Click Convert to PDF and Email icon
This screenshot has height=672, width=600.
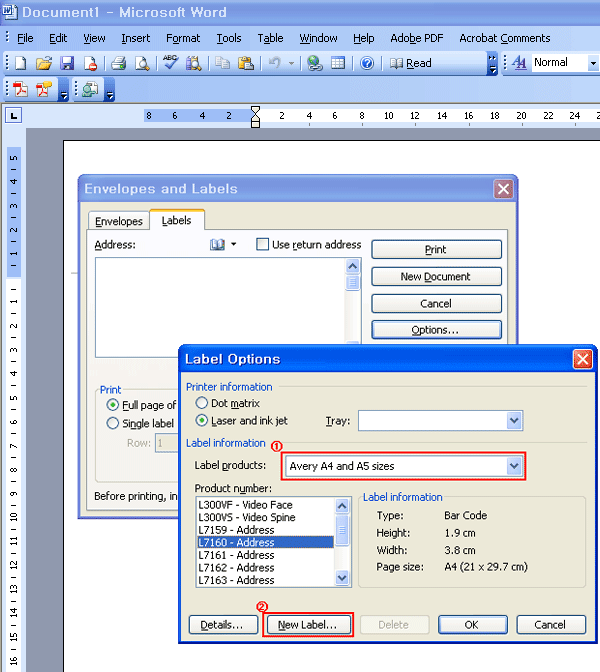coord(44,89)
